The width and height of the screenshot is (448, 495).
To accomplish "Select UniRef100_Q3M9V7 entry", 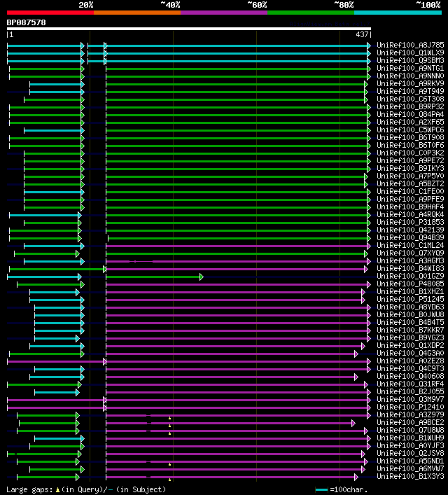I will pyautogui.click(x=410, y=399).
